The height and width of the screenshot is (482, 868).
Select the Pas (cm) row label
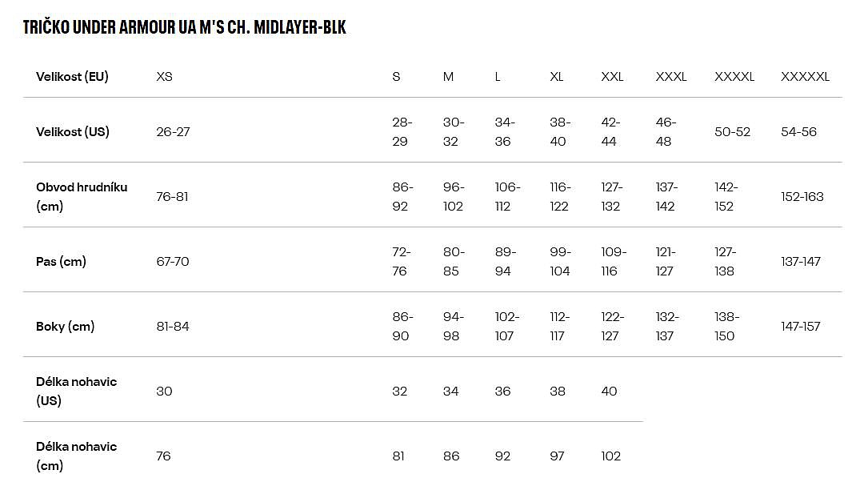pos(61,262)
